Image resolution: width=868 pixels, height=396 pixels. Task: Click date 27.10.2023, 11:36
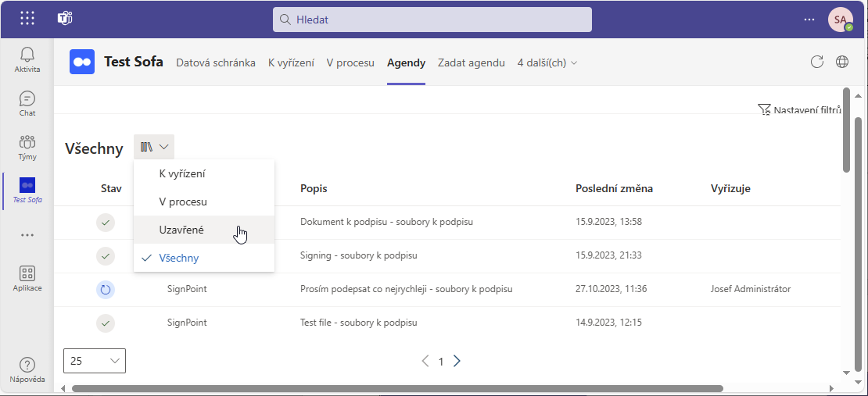click(612, 289)
